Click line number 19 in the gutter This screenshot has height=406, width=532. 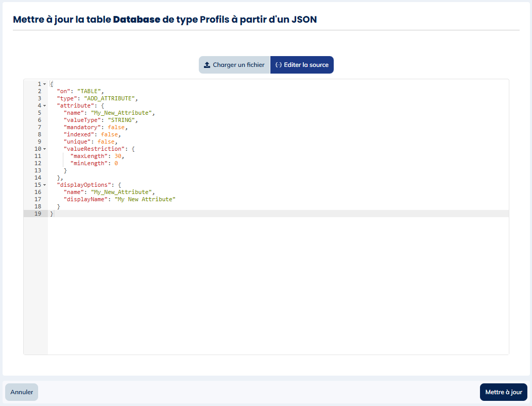pyautogui.click(x=38, y=214)
